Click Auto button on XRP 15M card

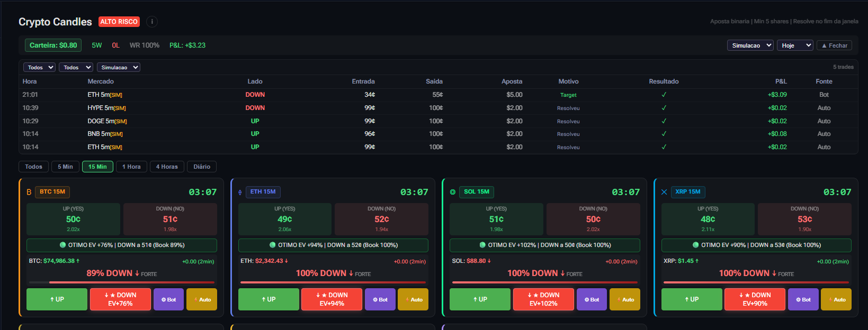pos(836,299)
